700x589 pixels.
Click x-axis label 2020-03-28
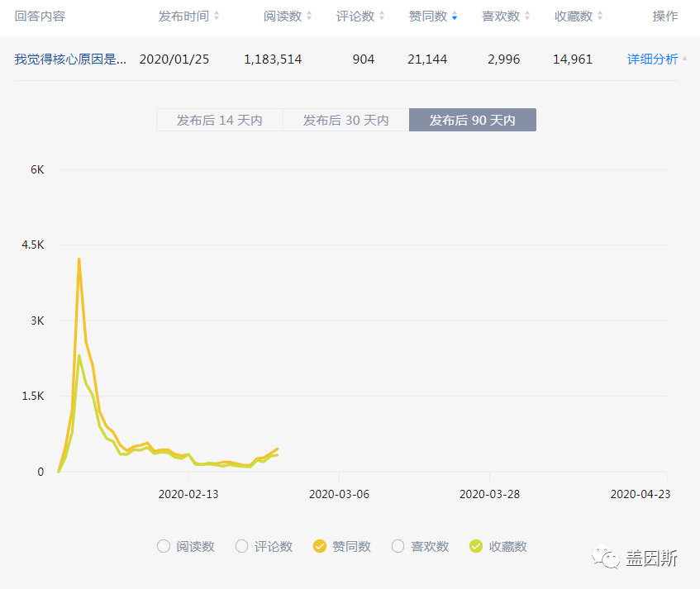click(x=490, y=494)
